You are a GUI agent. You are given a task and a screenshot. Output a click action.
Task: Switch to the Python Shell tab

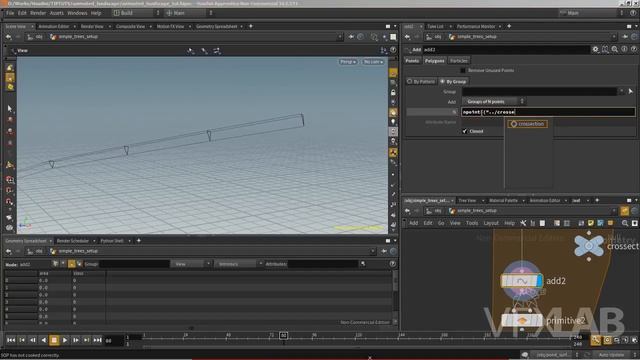click(112, 241)
